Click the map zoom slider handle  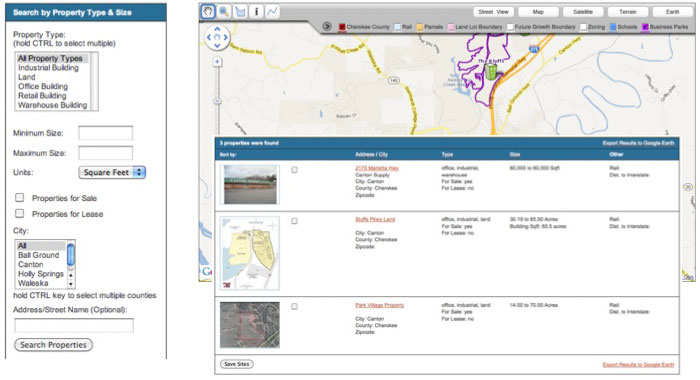point(217,101)
